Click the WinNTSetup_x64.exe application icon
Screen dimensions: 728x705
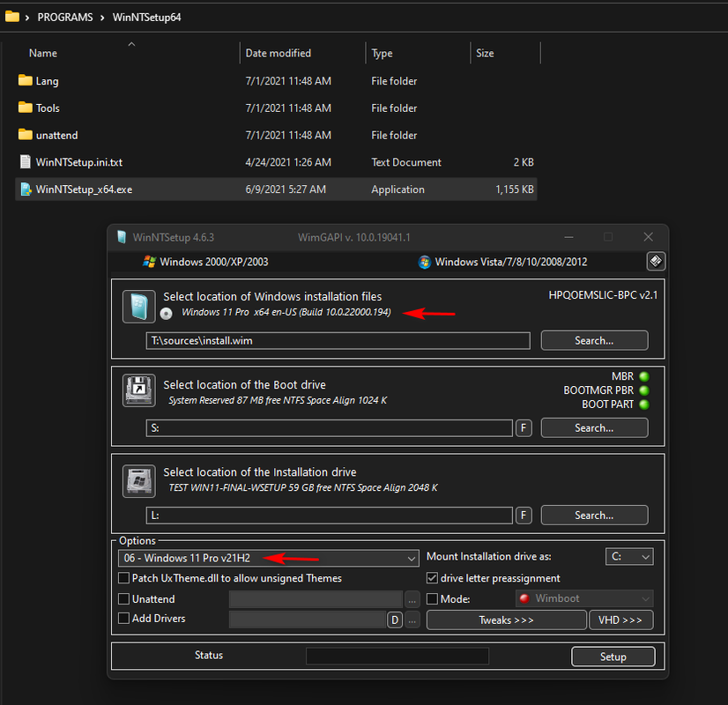(26, 189)
